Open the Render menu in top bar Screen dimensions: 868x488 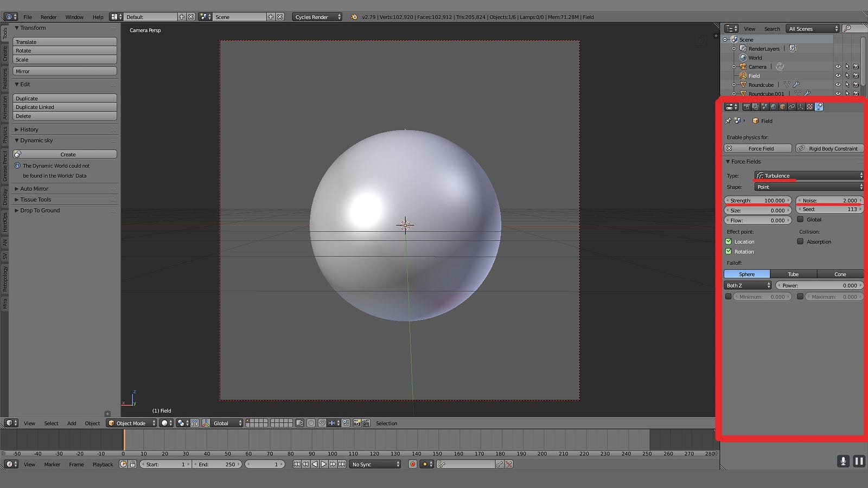tap(48, 17)
